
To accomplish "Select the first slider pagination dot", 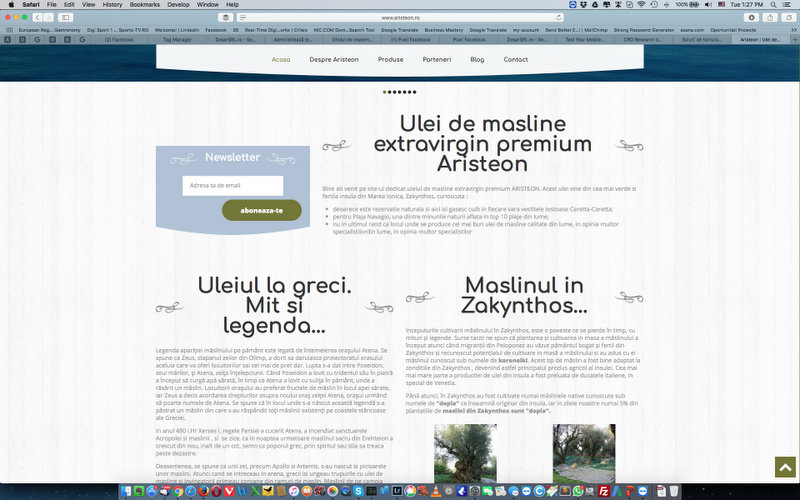I will [x=385, y=92].
